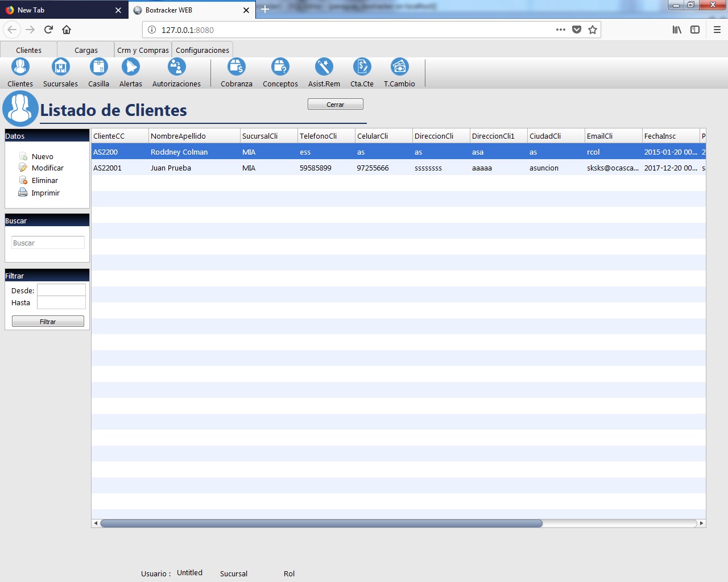
Task: Click the Buscar search field
Action: (x=48, y=243)
